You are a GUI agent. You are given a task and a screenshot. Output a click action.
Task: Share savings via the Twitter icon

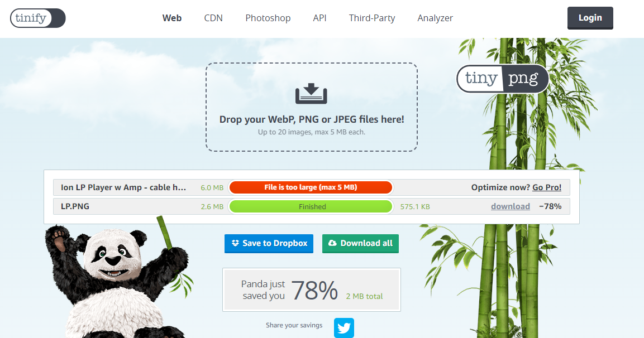[344, 328]
